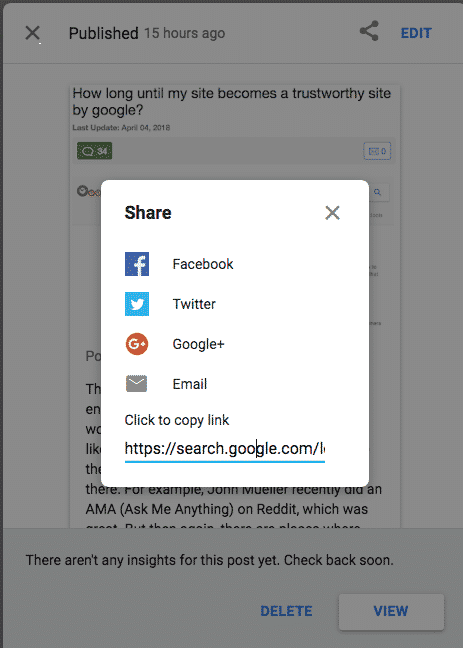Select the Facebook share option label
This screenshot has width=463, height=648.
point(203,264)
